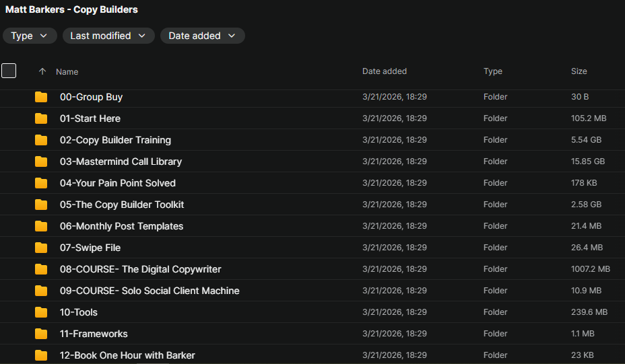The image size is (625, 364).
Task: Open 08-COURSE- The Digital Copywriter folder
Action: [x=140, y=269]
